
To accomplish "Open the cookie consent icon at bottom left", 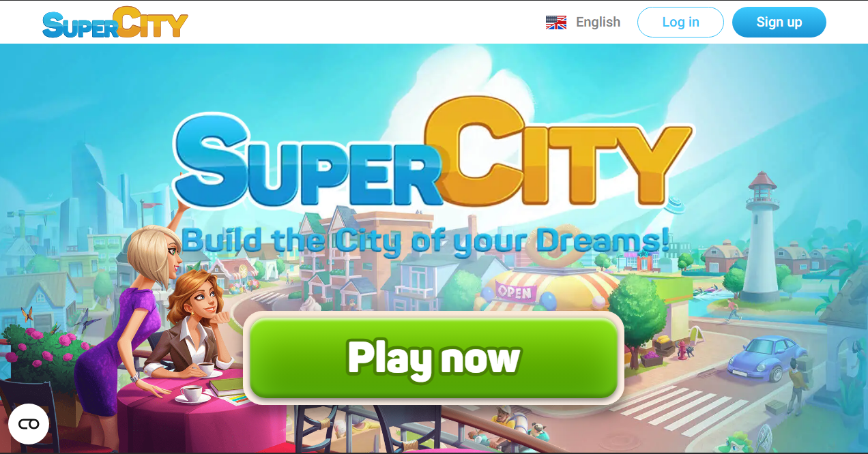I will pyautogui.click(x=29, y=424).
